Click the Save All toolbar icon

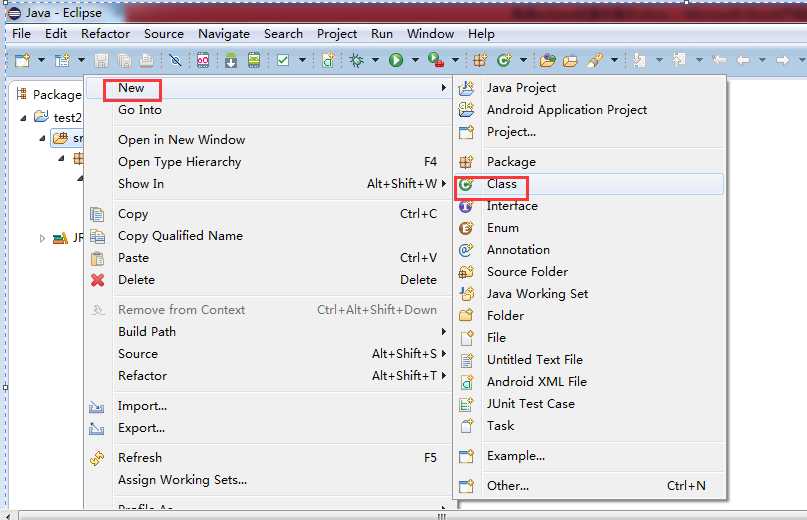click(x=124, y=60)
